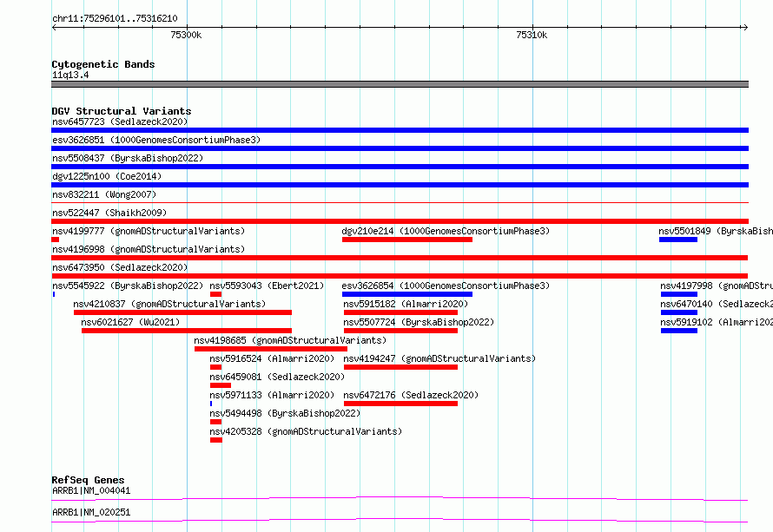This screenshot has height=532, width=773.
Task: Click the magenta ARRB1 NM_004041 transcript line
Action: pos(400,498)
